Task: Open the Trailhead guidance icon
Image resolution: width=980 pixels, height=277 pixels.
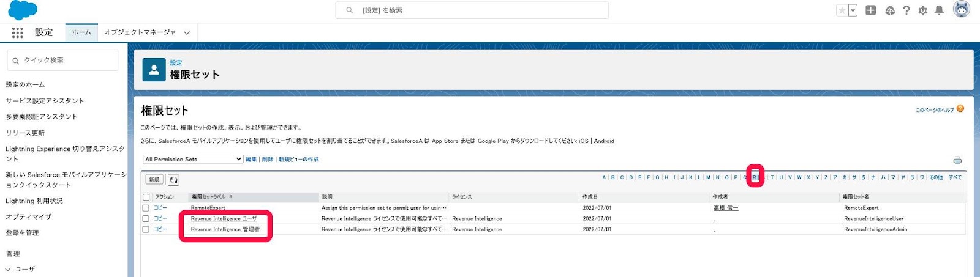Action: (x=890, y=10)
